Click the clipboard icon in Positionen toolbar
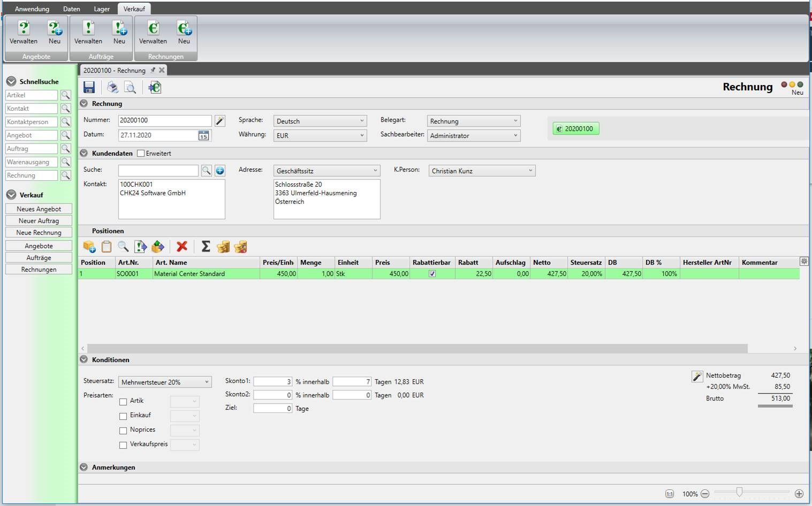The width and height of the screenshot is (812, 506). [107, 247]
